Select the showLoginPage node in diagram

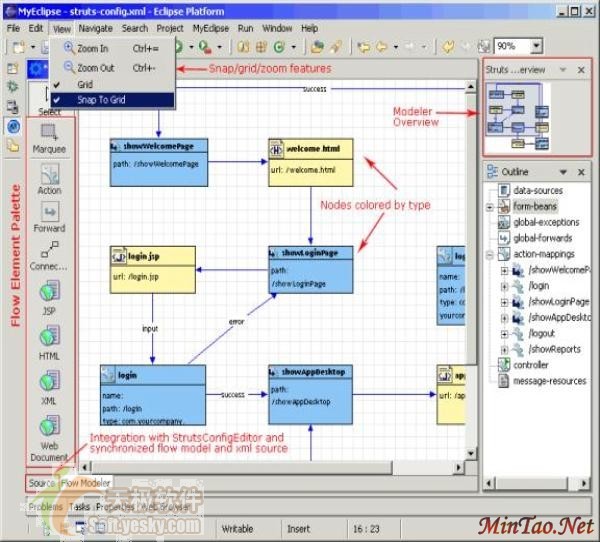coord(310,270)
